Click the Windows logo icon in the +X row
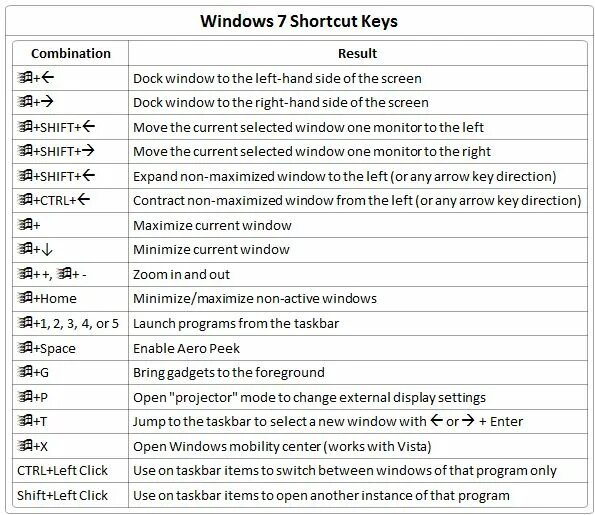Viewport: 595px width, 515px height. [x=25, y=445]
